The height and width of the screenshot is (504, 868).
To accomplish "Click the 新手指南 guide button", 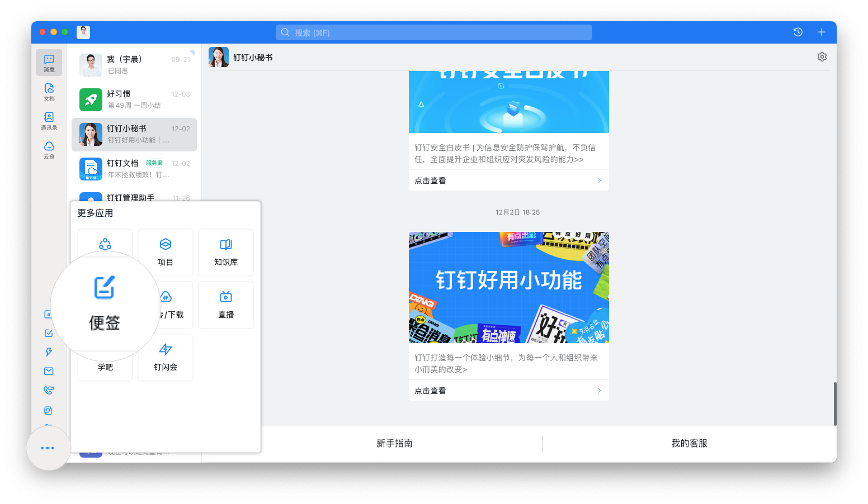I will (x=395, y=443).
